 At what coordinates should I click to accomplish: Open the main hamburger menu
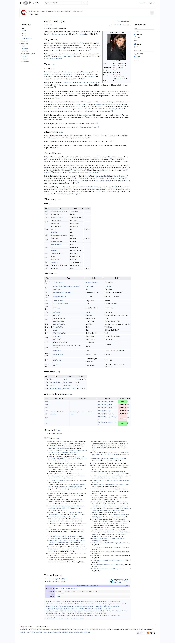click(x=21, y=3)
